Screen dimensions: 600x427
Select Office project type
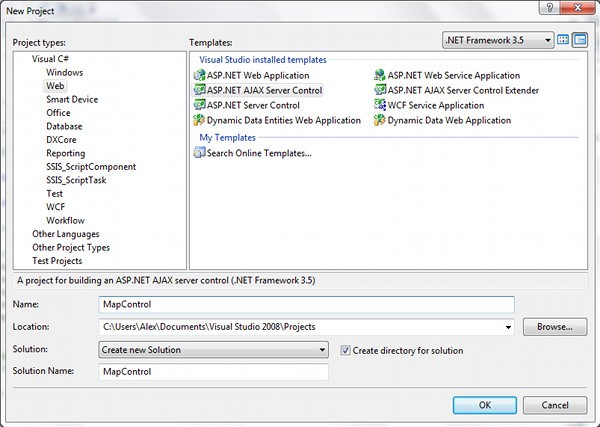coord(58,113)
